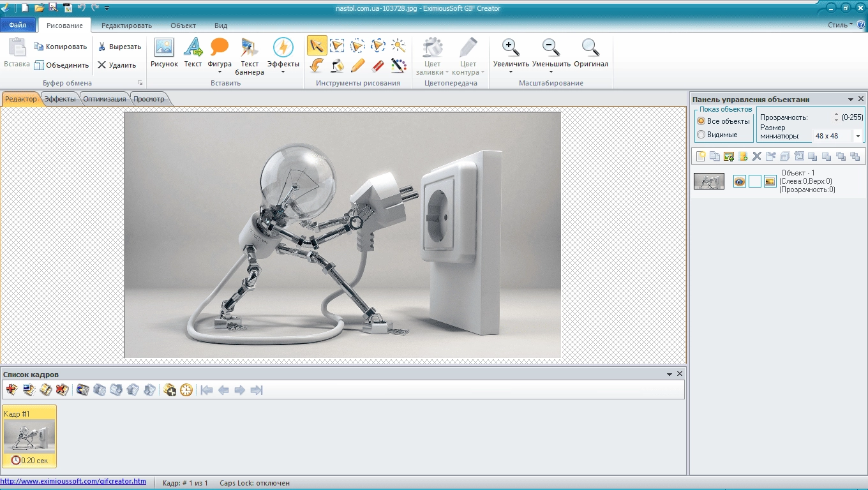Close the Список кадров frame list panel
Screen dimensions: 868x490
(x=680, y=375)
